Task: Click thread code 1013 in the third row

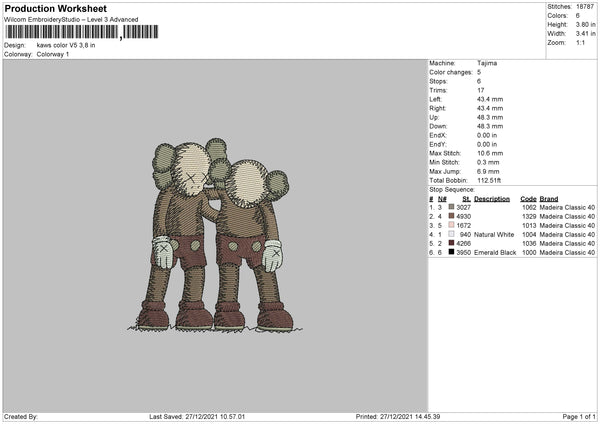Action: coord(529,225)
